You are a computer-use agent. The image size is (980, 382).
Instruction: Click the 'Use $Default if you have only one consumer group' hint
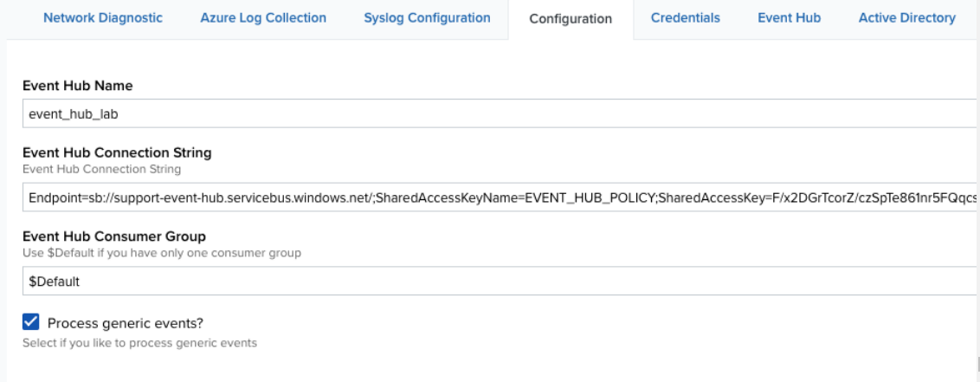point(162,253)
